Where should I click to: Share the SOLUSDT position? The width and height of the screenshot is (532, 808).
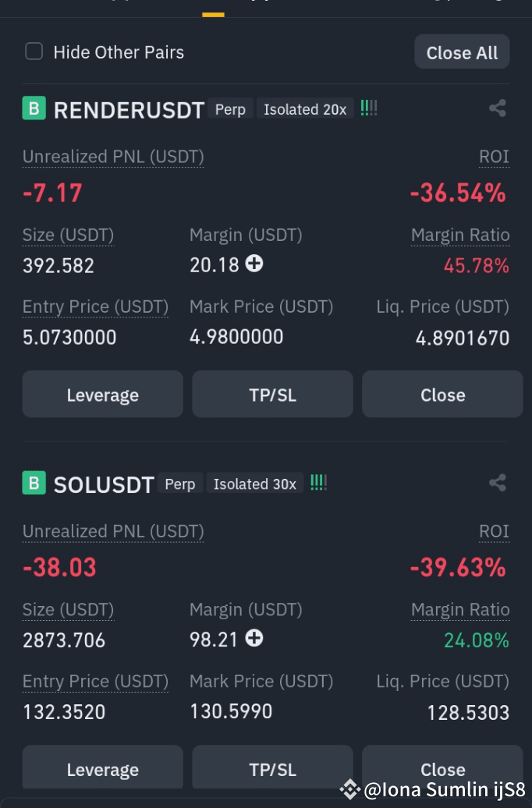(498, 483)
